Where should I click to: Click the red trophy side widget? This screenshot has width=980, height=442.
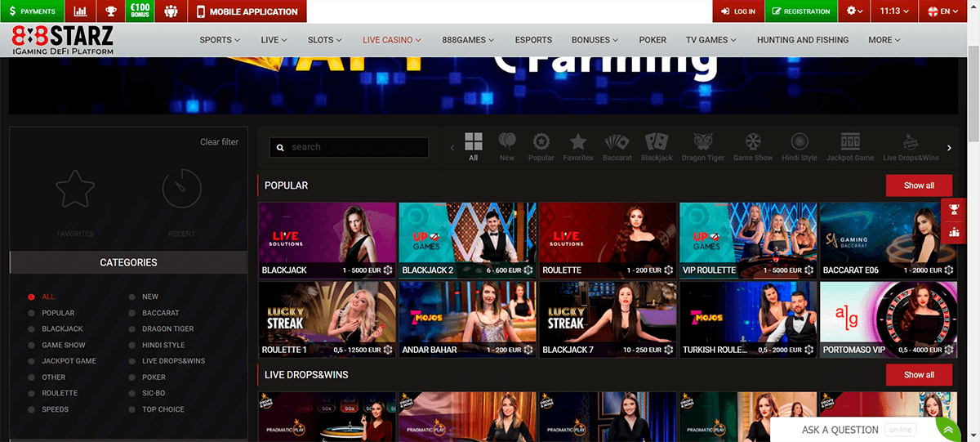pyautogui.click(x=953, y=209)
